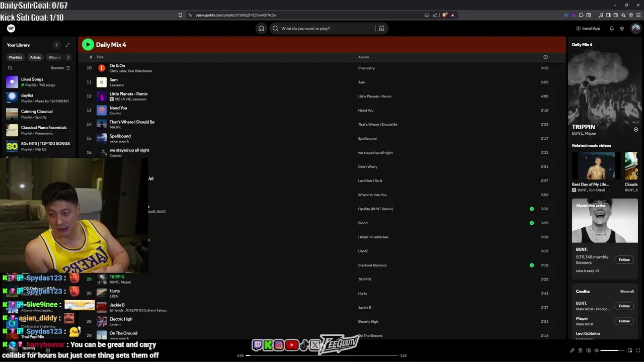Search within Your Library
The image size is (644, 362).
pos(10,68)
